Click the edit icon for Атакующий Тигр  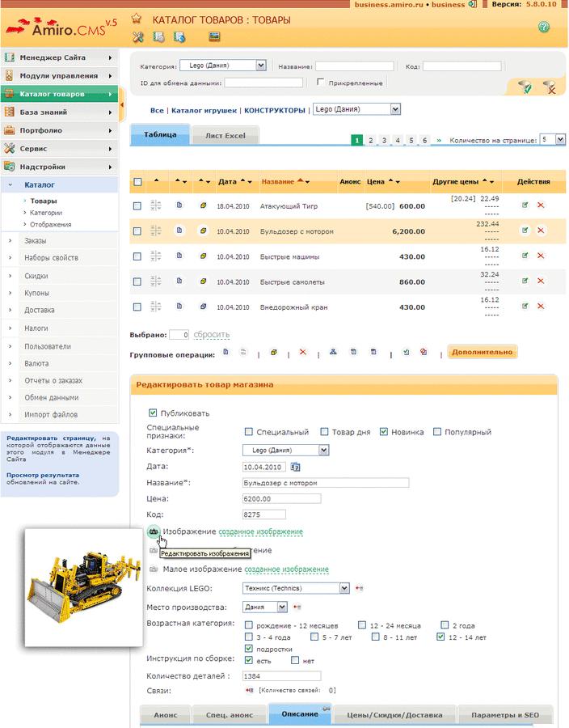point(525,205)
